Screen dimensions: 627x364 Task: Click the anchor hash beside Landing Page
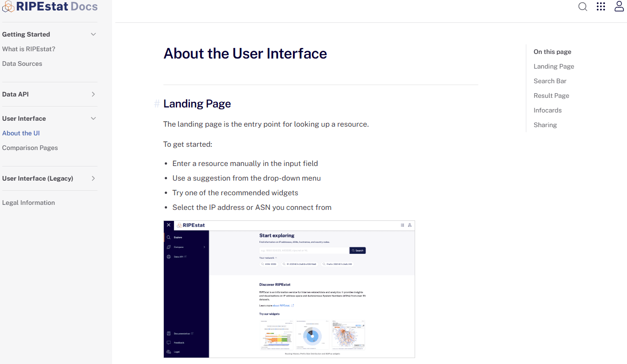157,104
